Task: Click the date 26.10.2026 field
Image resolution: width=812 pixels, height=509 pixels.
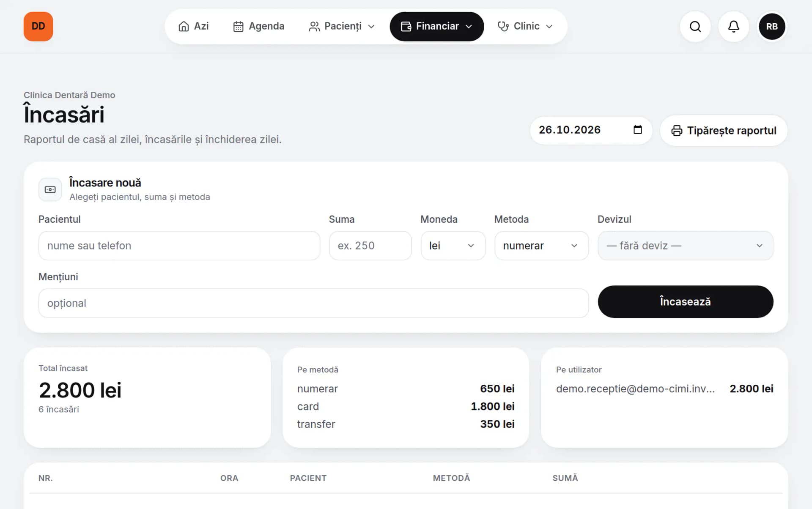Action: pyautogui.click(x=590, y=130)
